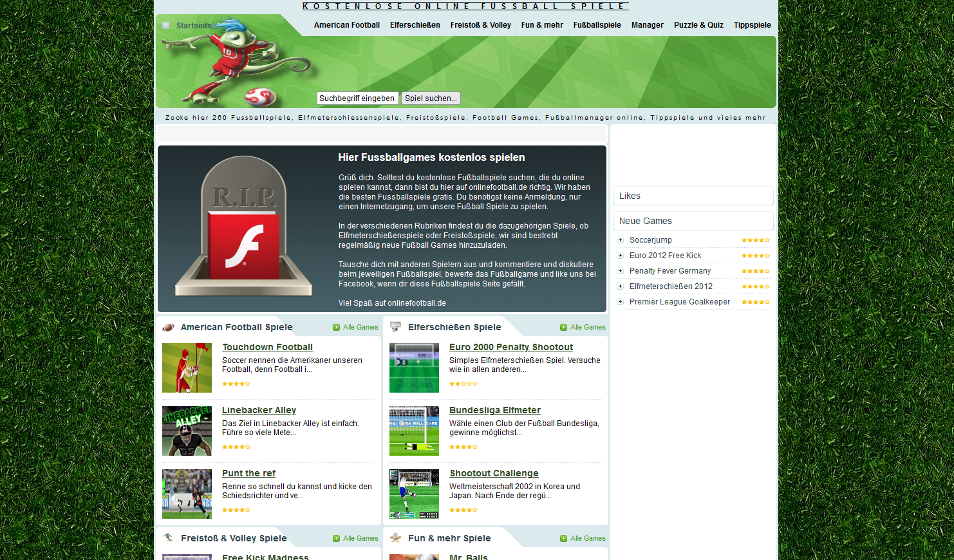
Task: Click the American football icon beside section header
Action: tap(168, 327)
